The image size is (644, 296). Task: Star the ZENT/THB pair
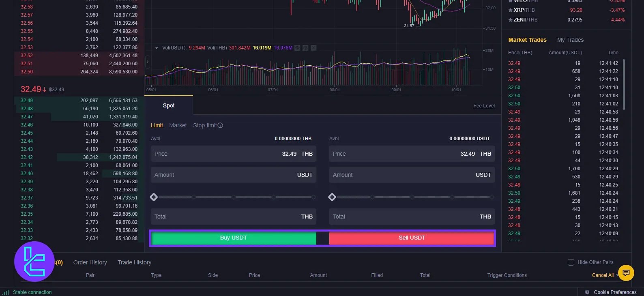(511, 20)
